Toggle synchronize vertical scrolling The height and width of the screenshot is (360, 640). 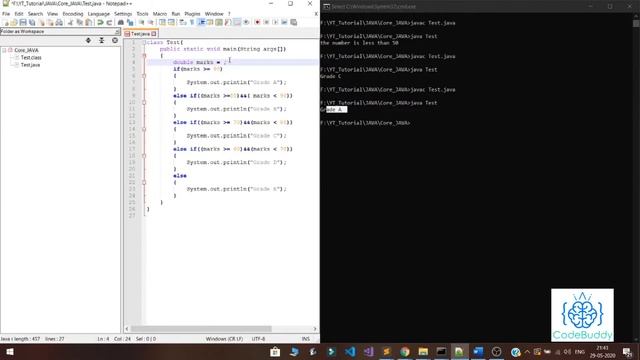point(162,22)
